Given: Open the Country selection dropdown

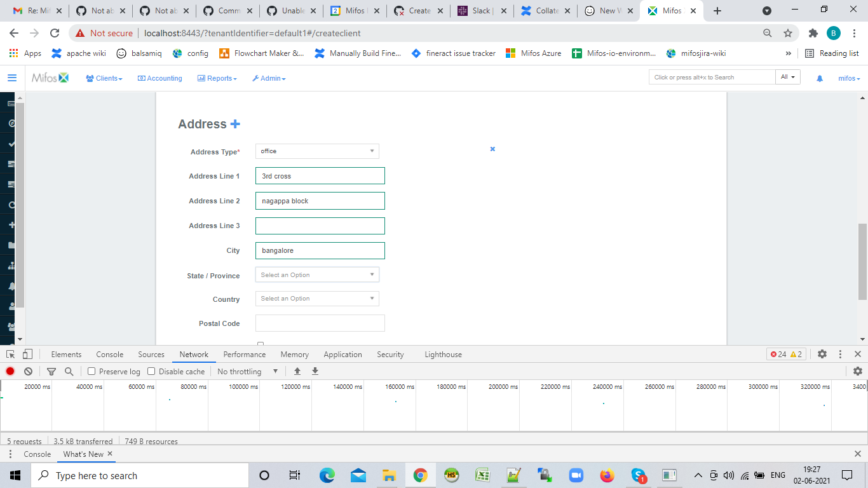Looking at the screenshot, I should coord(317,298).
